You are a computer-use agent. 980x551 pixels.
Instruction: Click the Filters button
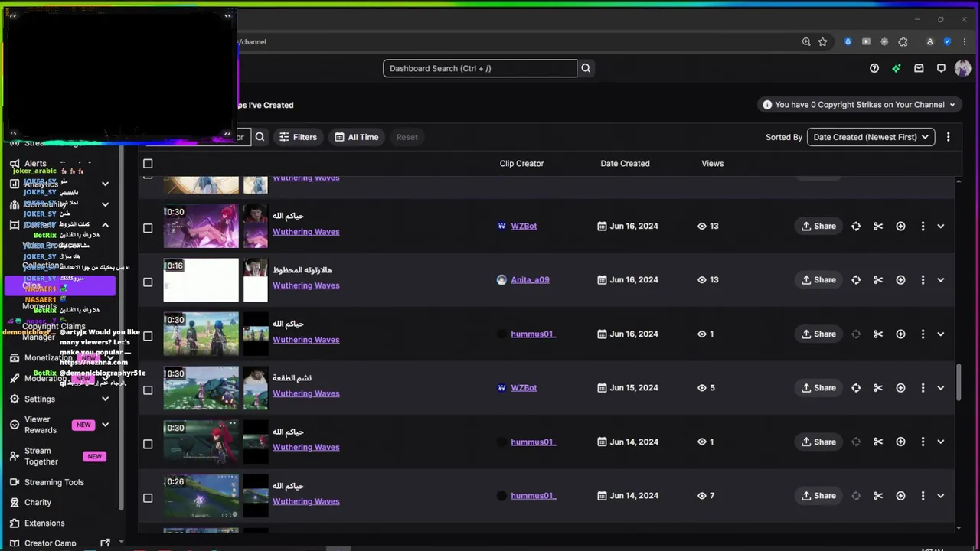[x=297, y=137]
